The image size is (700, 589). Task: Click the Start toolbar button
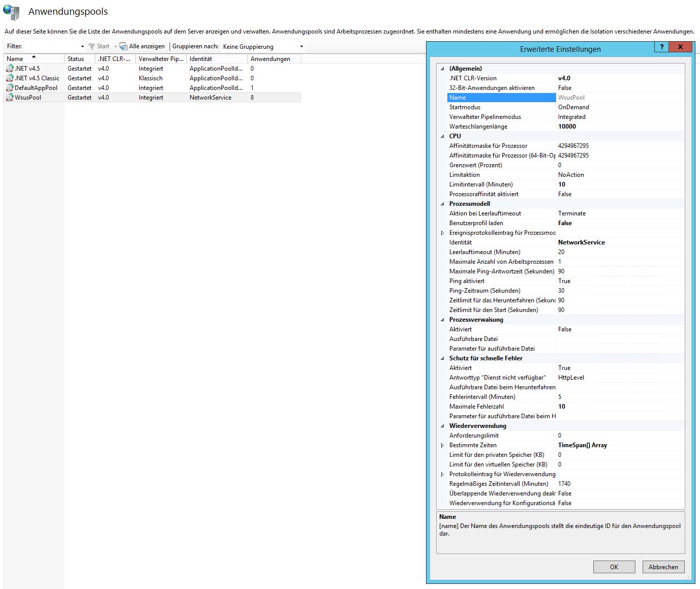click(x=99, y=46)
